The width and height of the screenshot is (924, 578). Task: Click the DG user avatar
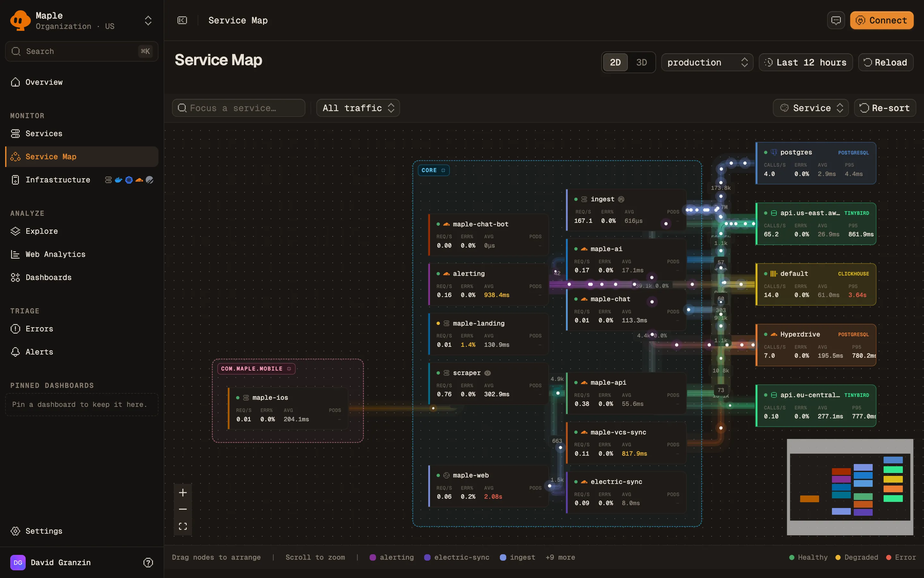point(18,562)
